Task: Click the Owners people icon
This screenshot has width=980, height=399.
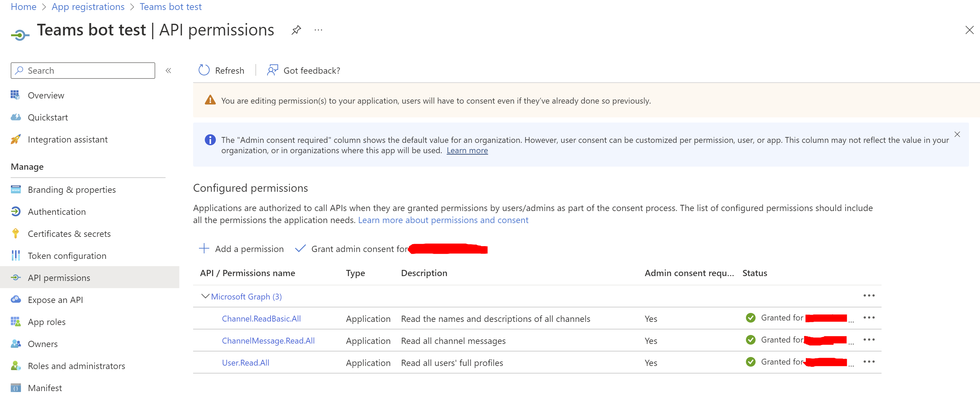Action: 15,344
